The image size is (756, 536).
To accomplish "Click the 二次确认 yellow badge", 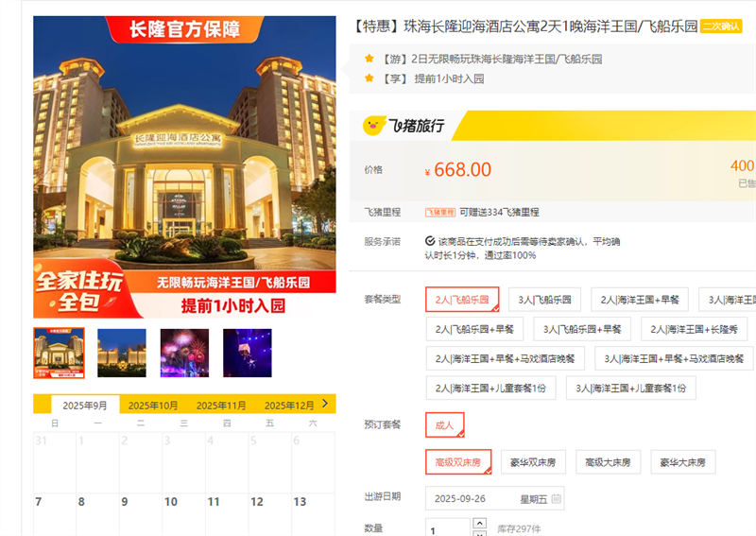I will [721, 26].
